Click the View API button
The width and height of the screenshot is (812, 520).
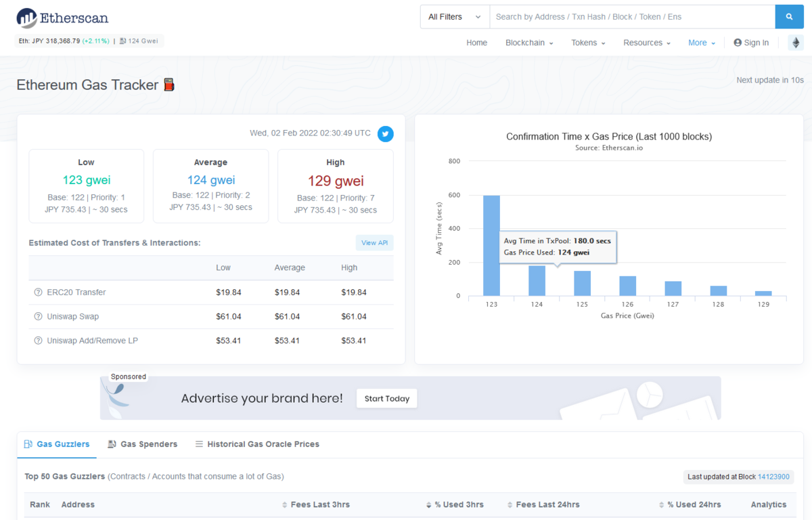[x=374, y=243]
